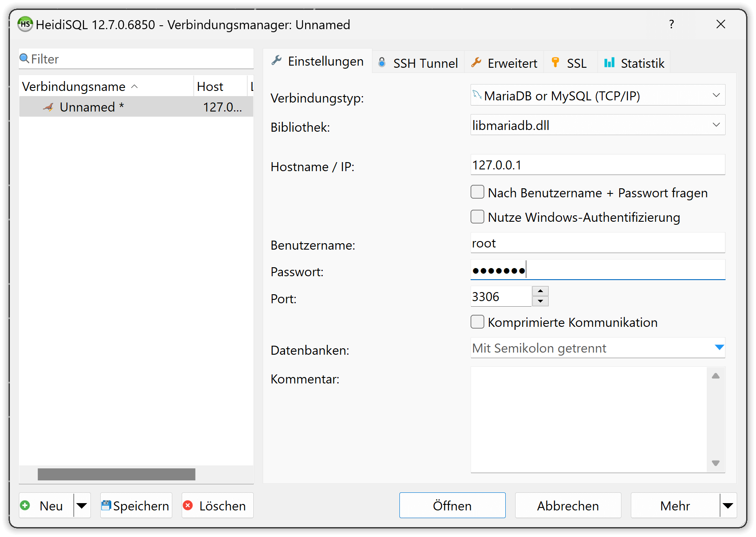Click the wrench icon on Erweitert tab
The height and width of the screenshot is (537, 756).
tap(476, 63)
